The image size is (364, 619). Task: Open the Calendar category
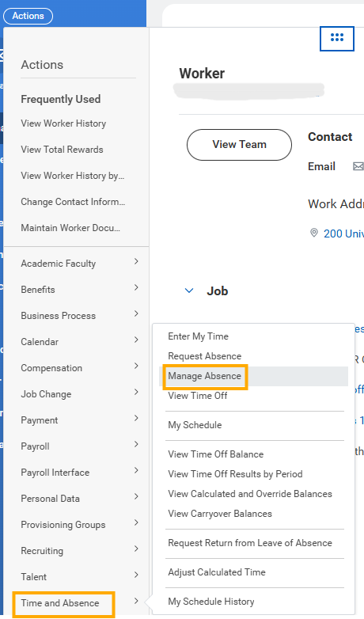pyautogui.click(x=40, y=342)
